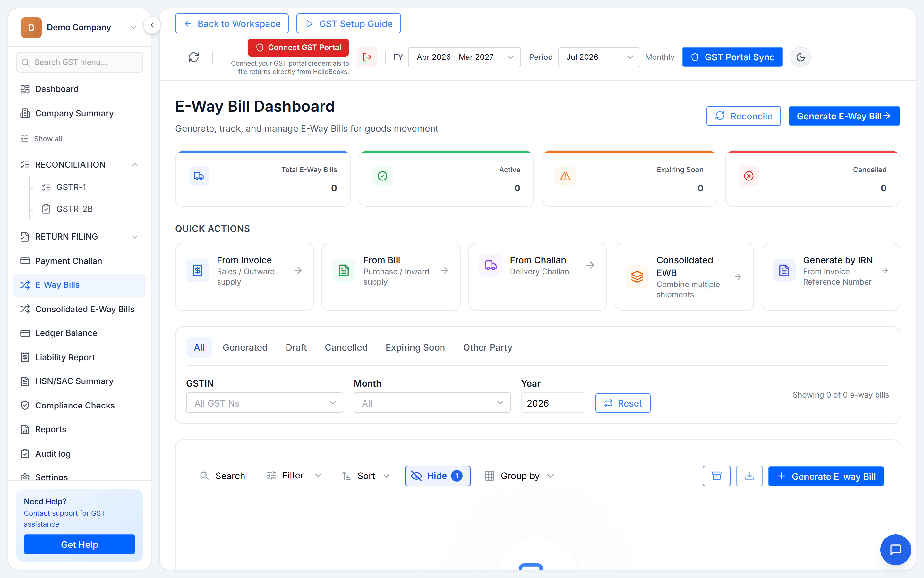Collapse the sidebar with the chevron button
This screenshot has height=578, width=924.
[152, 25]
